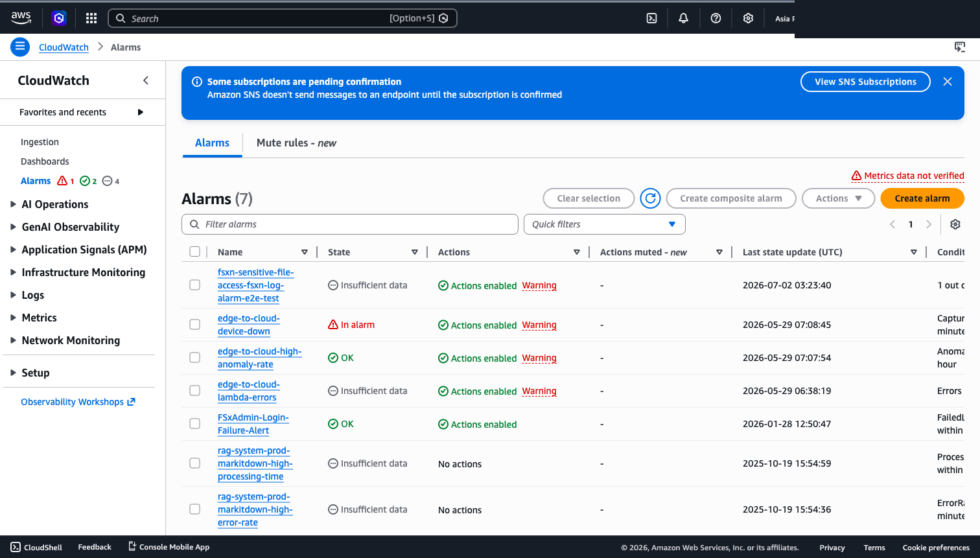Viewport: 980px width, 558px height.
Task: Click the In alarm state of edge-to-cloud-device-down
Action: pos(351,325)
